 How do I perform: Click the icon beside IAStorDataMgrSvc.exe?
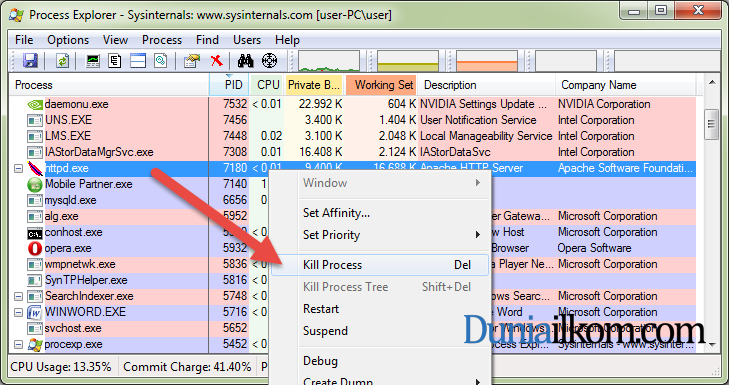click(x=35, y=153)
